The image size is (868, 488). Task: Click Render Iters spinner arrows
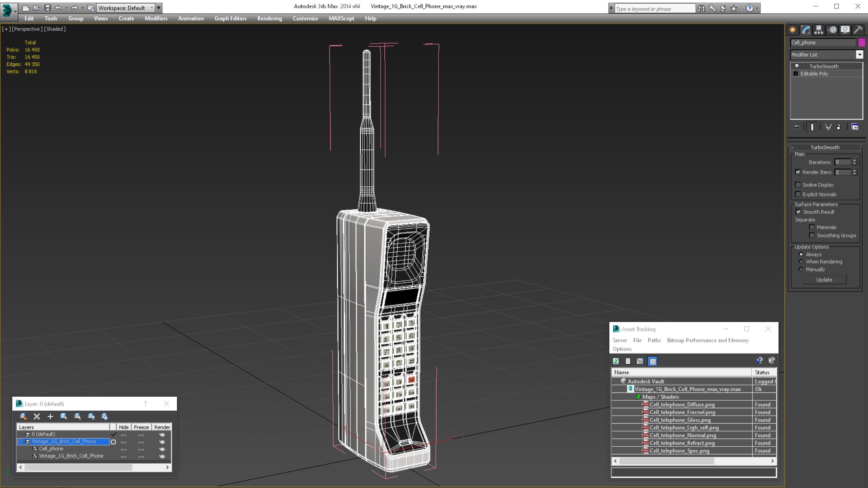tap(854, 172)
